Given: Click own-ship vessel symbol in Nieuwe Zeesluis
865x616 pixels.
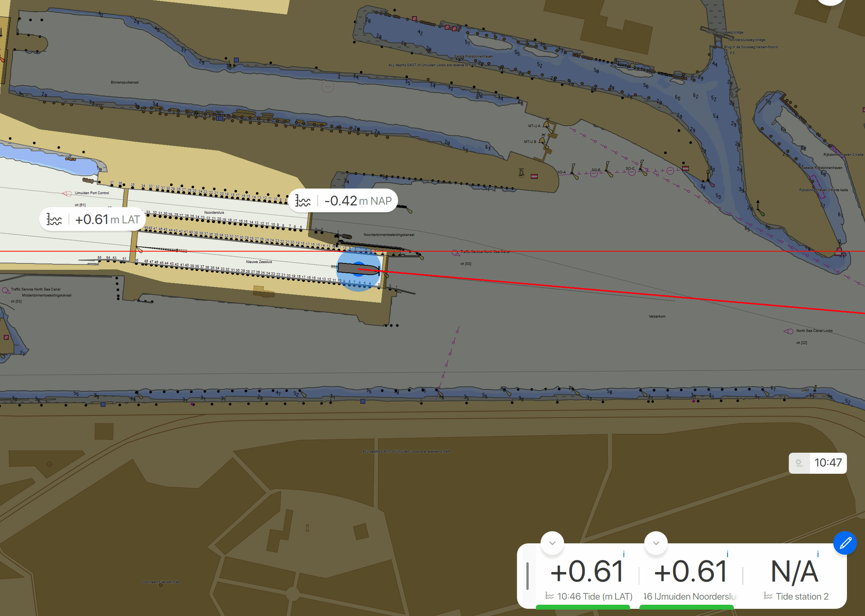Looking at the screenshot, I should coord(358,269).
